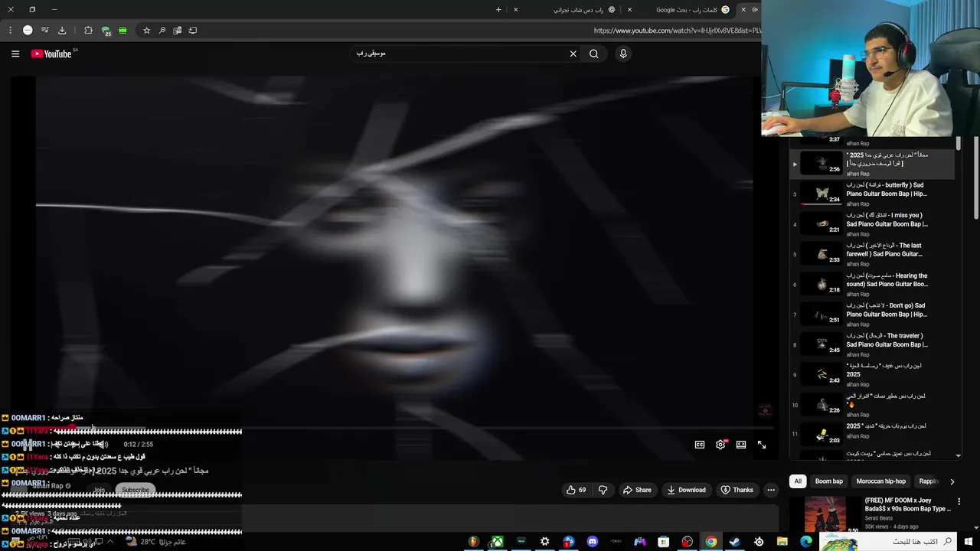The width and height of the screenshot is (980, 551).
Task: Open options for MF DOOM x Joey Bada$$ video
Action: 959,502
